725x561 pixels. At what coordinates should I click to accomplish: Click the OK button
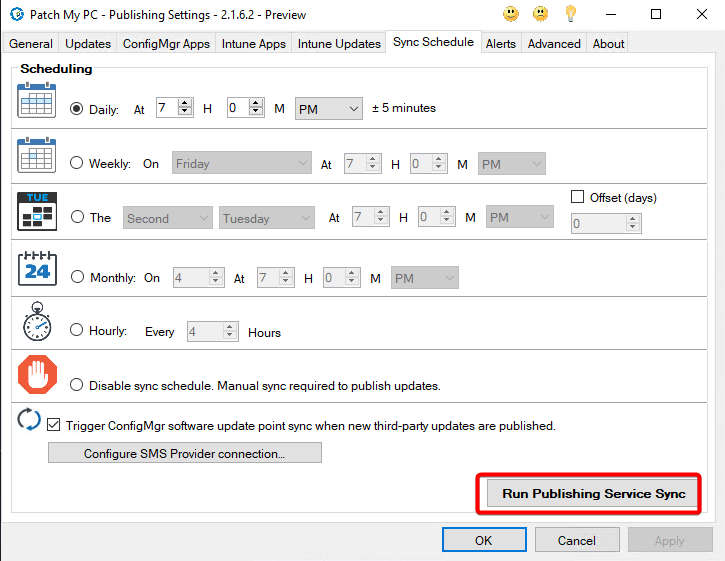[484, 540]
